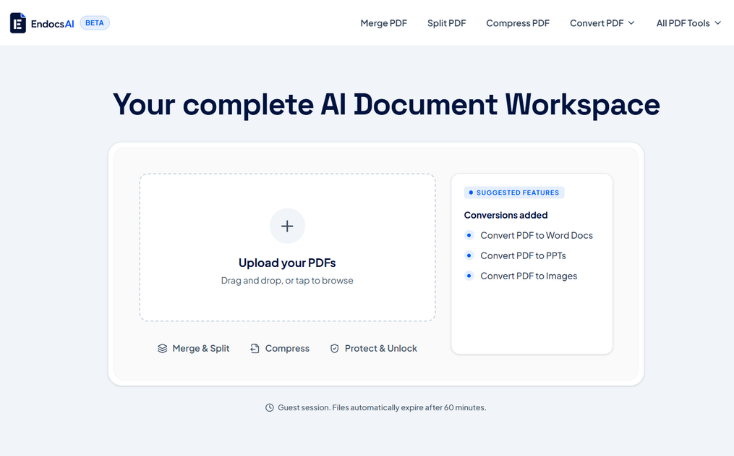
Task: Click 'Drag and drop, or tap to browse'
Action: pos(287,280)
